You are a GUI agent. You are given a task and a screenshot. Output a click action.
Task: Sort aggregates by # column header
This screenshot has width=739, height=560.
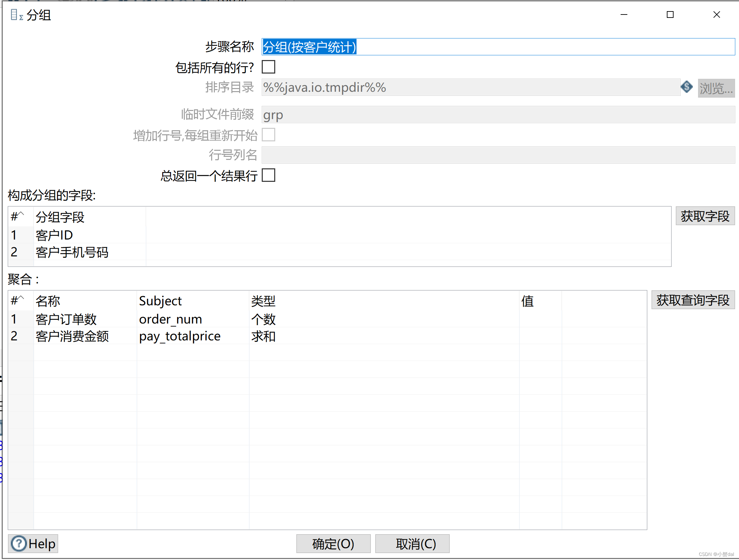(x=18, y=300)
